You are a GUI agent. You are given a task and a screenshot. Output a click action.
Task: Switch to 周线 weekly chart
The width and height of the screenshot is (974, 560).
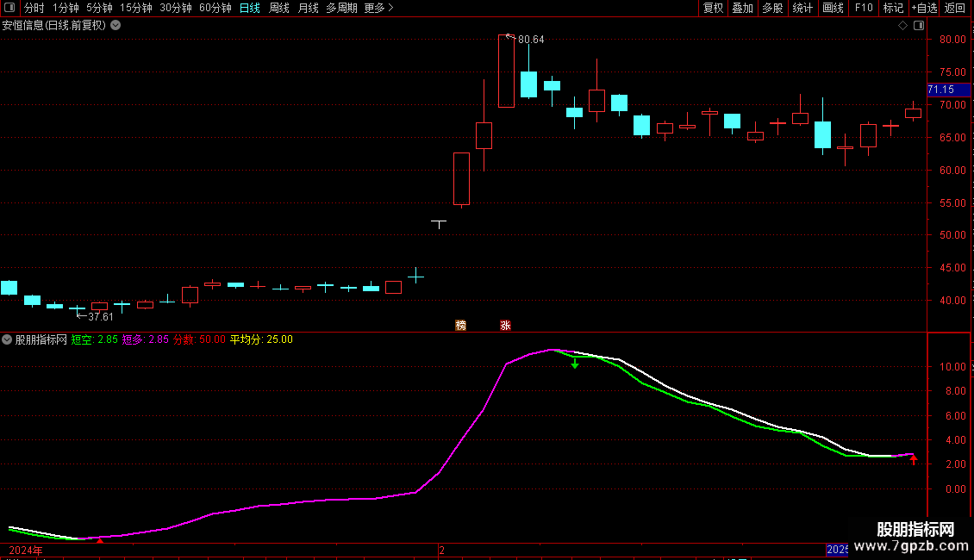[x=279, y=8]
